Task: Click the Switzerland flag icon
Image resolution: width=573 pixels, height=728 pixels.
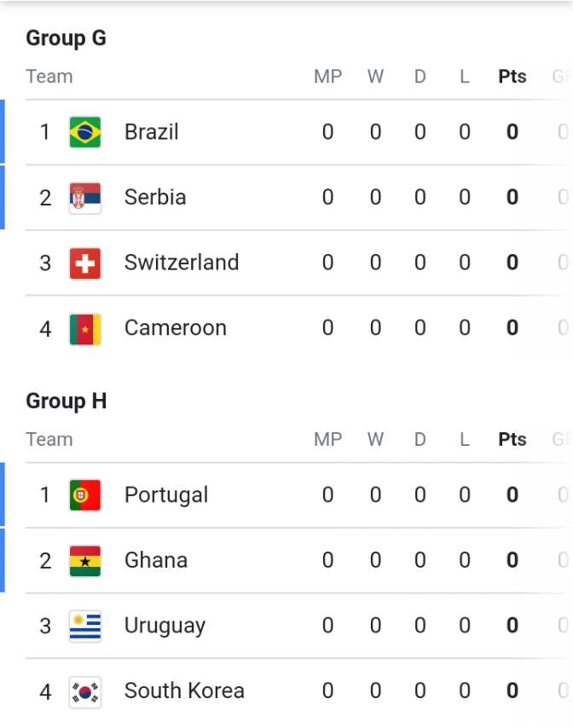Action: coord(85,263)
